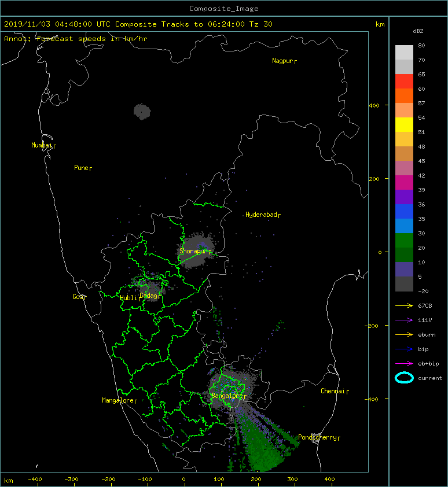Click the Hyderabad city label
This screenshot has height=487, width=448.
(x=261, y=215)
